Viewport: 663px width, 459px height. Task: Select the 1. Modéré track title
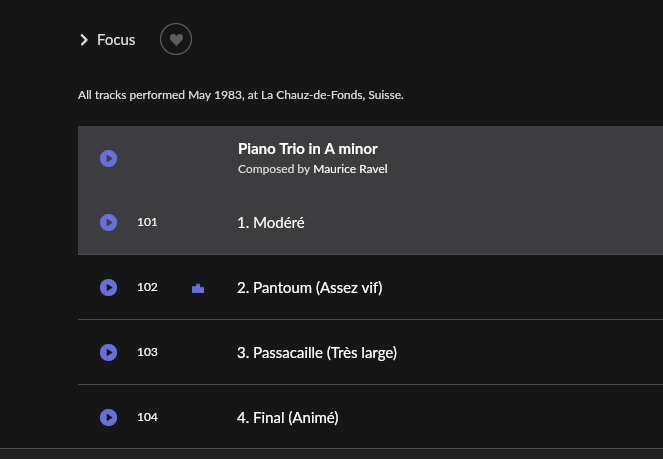(x=271, y=223)
